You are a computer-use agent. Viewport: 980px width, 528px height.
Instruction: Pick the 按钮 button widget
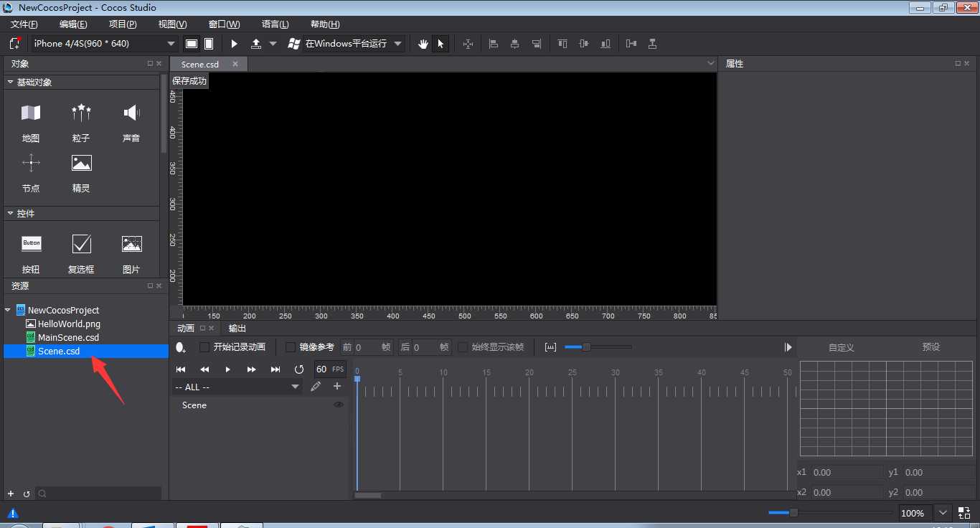31,253
